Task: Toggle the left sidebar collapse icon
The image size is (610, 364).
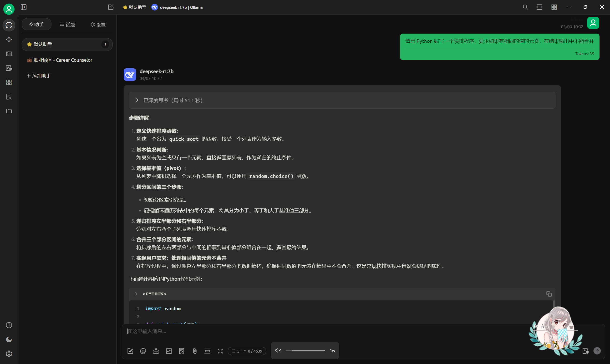Action: [24, 7]
